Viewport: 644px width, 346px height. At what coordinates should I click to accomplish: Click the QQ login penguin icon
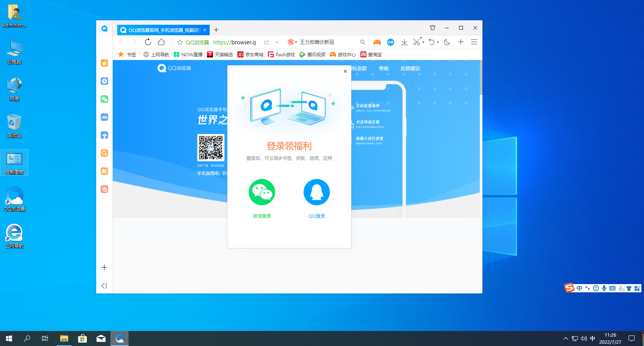(317, 192)
